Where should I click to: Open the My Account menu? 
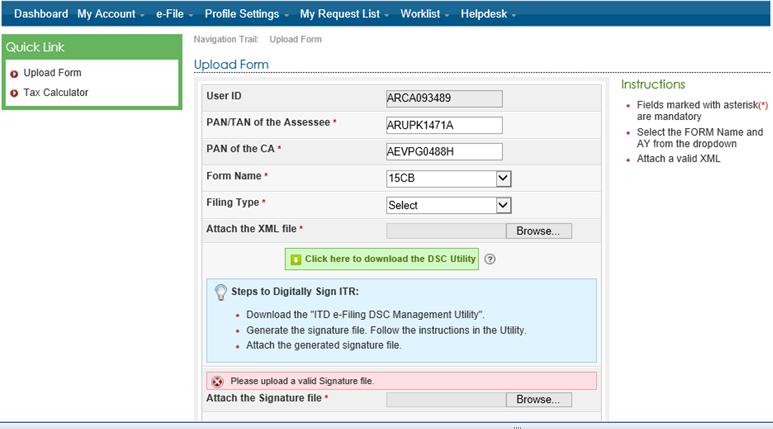110,14
